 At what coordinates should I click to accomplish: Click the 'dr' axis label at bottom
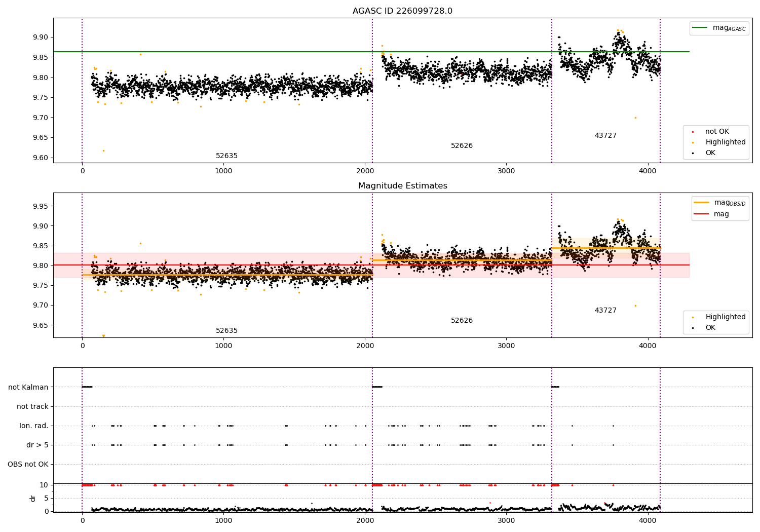33,499
